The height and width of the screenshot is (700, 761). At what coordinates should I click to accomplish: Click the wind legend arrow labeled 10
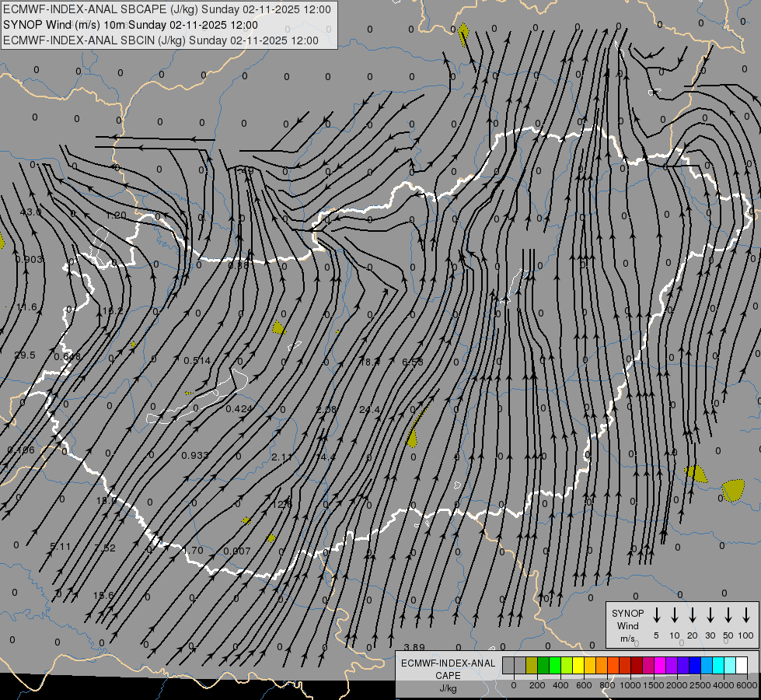pos(674,614)
